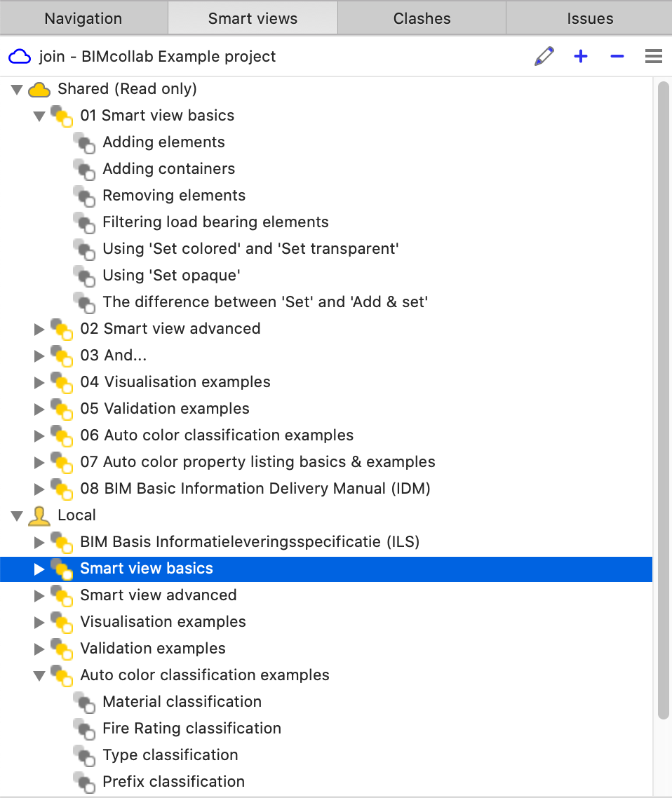Click the vertical scrollbar of the tree

click(664, 400)
